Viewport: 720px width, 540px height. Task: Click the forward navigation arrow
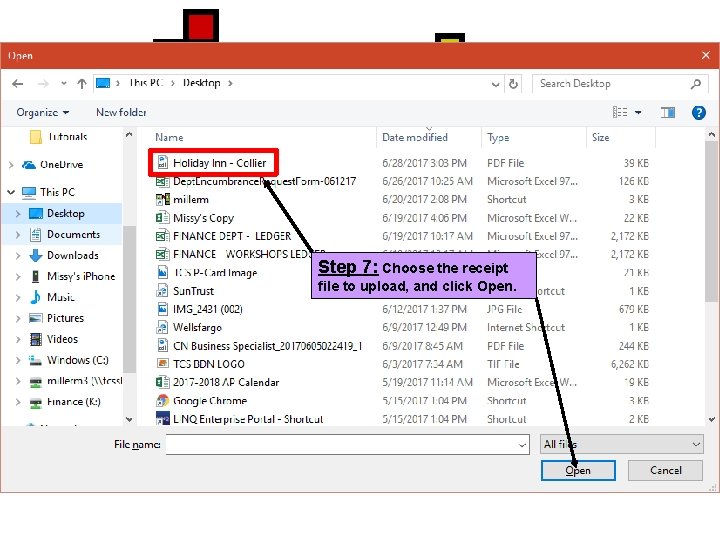pos(43,84)
